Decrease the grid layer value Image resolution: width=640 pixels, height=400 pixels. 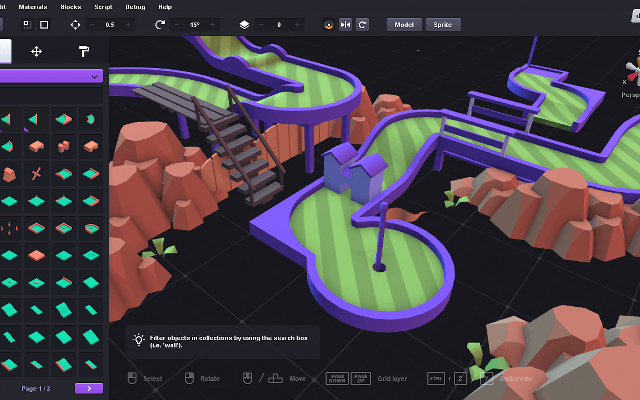coord(261,25)
